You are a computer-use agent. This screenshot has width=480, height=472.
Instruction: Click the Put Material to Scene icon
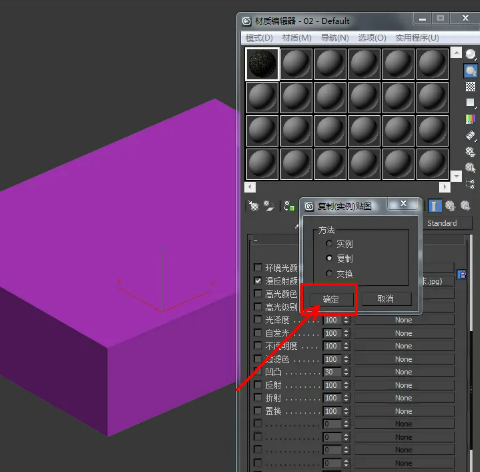pyautogui.click(x=269, y=206)
